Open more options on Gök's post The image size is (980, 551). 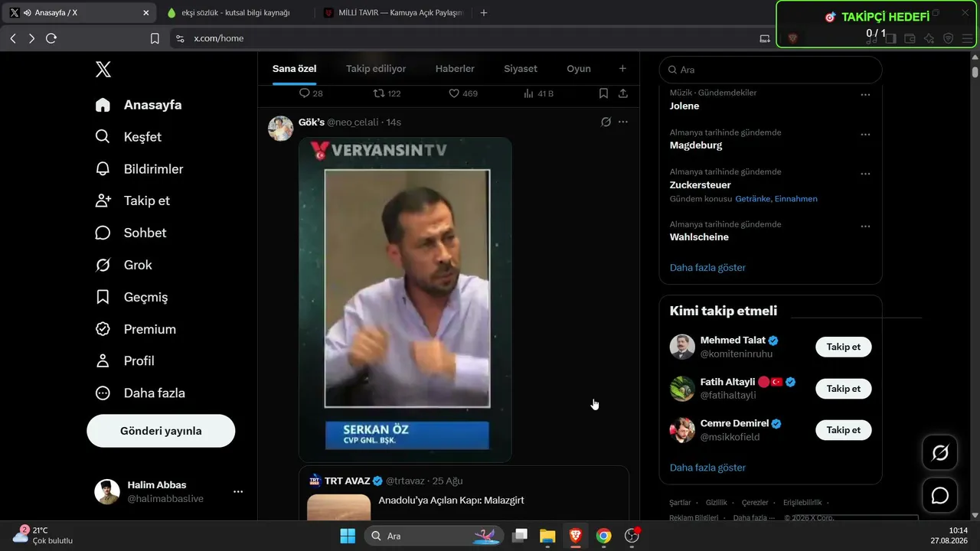[x=623, y=122]
